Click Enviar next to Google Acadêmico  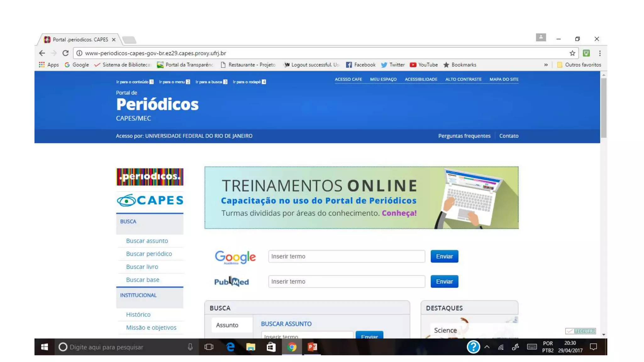444,256
